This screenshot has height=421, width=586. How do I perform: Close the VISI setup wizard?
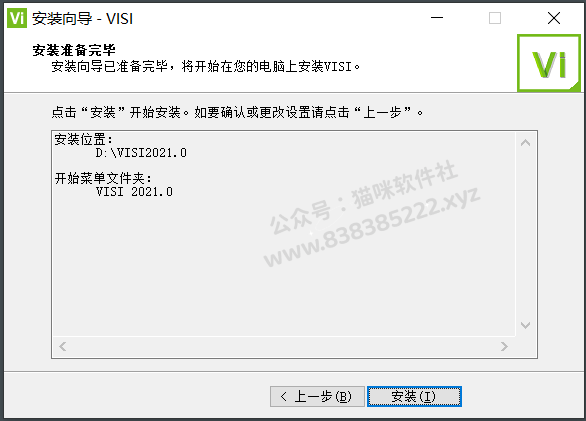pyautogui.click(x=553, y=18)
